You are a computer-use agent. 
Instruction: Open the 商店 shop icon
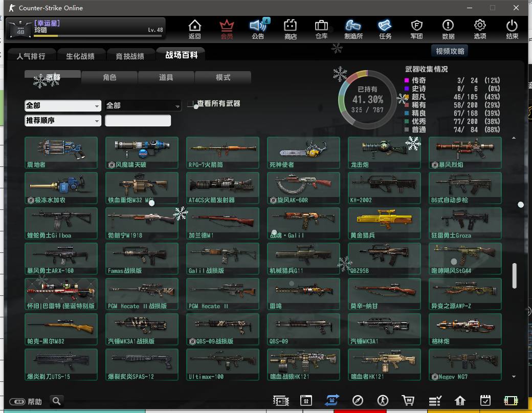click(291, 29)
